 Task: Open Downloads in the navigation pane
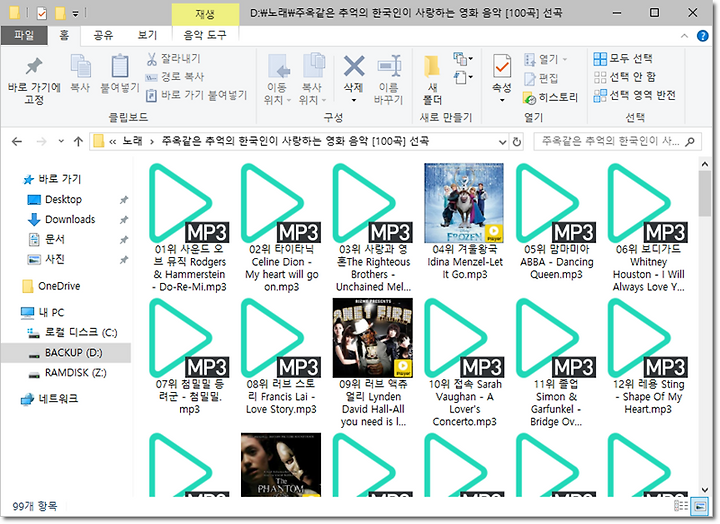[62, 220]
